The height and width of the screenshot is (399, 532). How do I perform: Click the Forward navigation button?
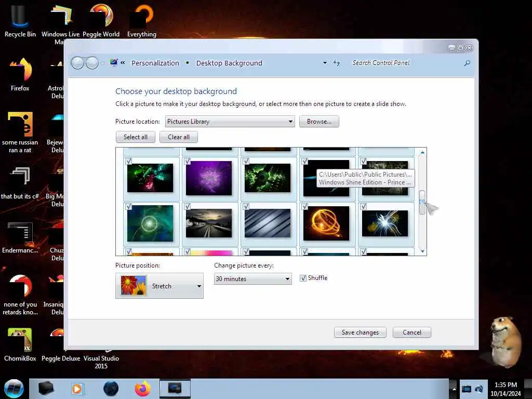click(x=92, y=63)
